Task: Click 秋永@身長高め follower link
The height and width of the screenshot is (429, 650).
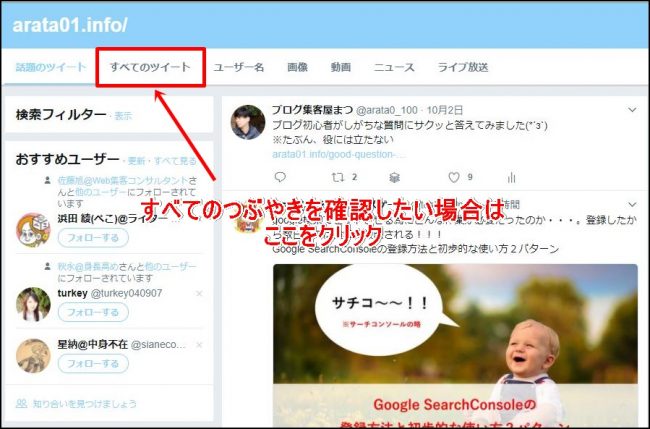Action: click(88, 267)
